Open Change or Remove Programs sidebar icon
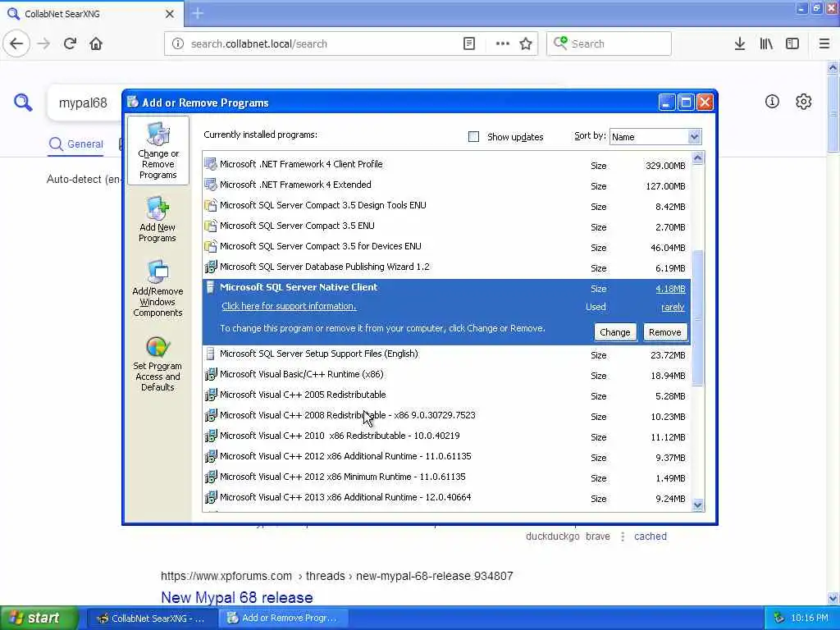The height and width of the screenshot is (630, 840). [x=158, y=151]
